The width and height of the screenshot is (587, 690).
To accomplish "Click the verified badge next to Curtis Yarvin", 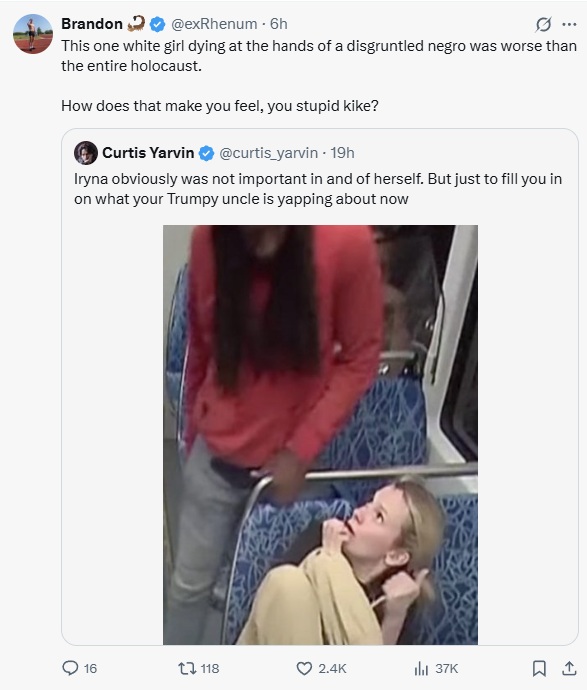I will pyautogui.click(x=206, y=153).
